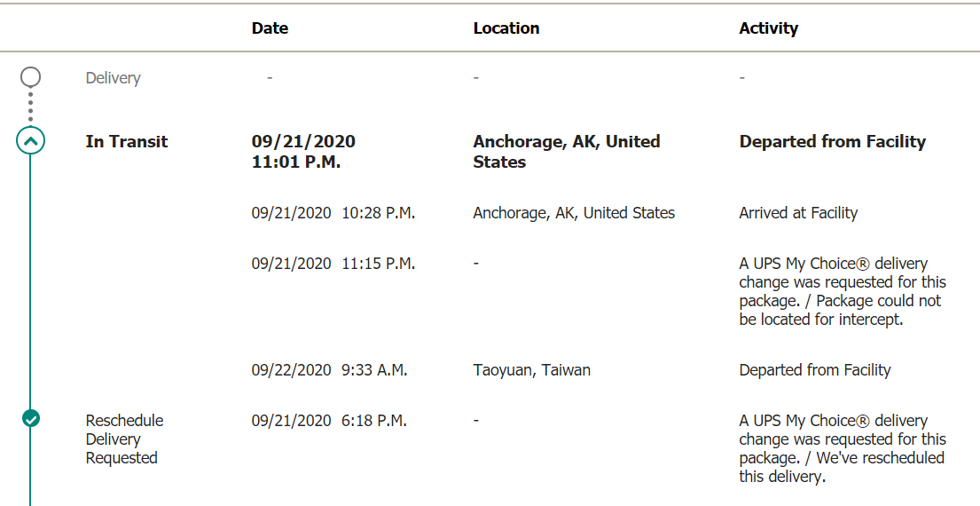Click the Taoyuan, Taiwan location
This screenshot has height=506, width=980.
coord(531,370)
